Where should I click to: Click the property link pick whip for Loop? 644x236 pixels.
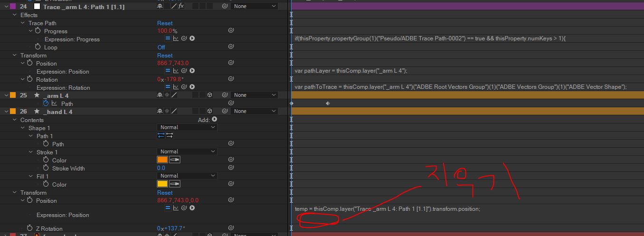[230, 47]
